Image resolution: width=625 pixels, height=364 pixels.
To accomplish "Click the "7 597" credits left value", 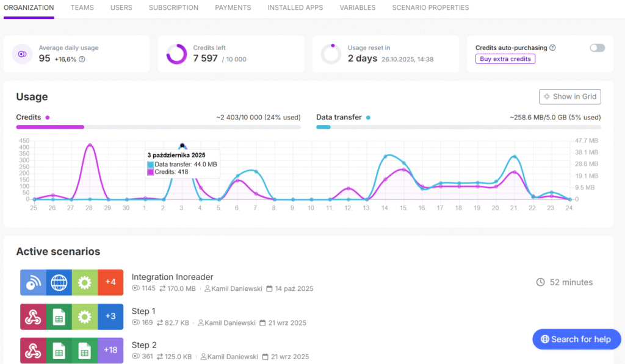I will [x=205, y=59].
